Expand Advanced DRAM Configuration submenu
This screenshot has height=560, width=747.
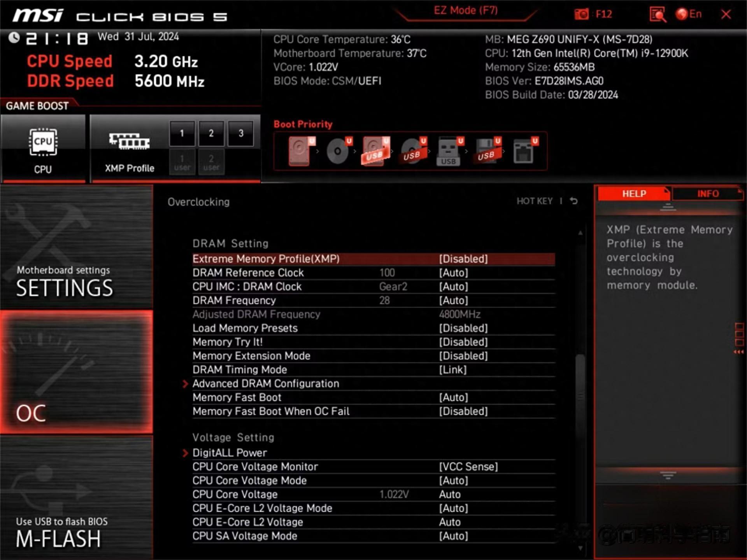(370, 384)
